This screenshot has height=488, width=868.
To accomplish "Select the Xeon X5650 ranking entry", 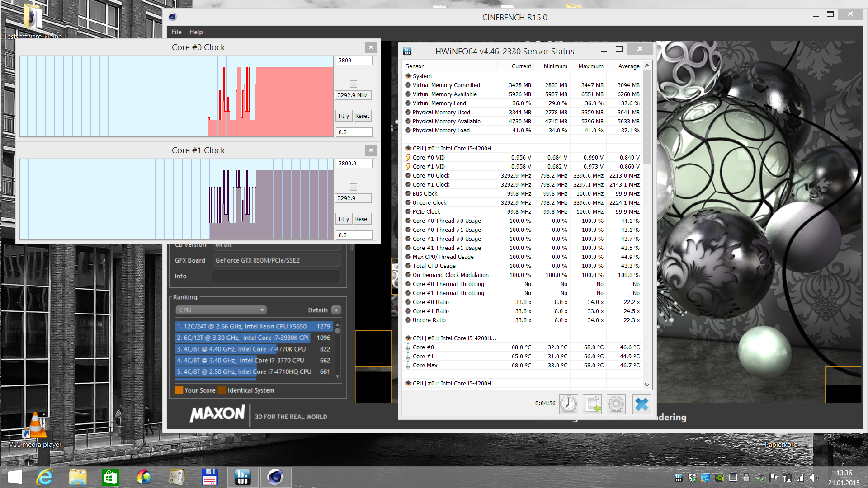I will coord(253,326).
